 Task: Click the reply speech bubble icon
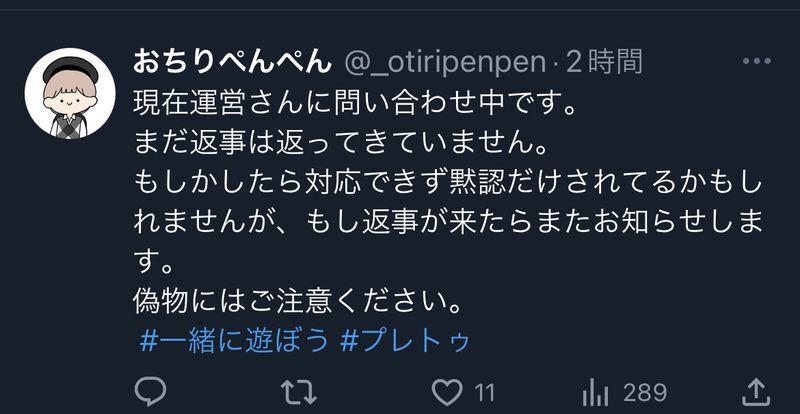[151, 392]
